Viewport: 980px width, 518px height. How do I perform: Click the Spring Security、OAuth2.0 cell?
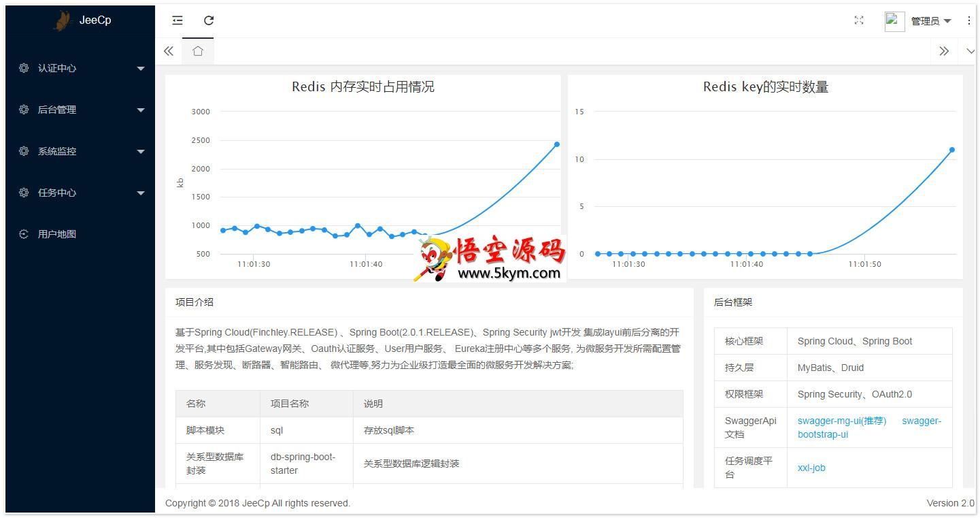tap(870, 394)
